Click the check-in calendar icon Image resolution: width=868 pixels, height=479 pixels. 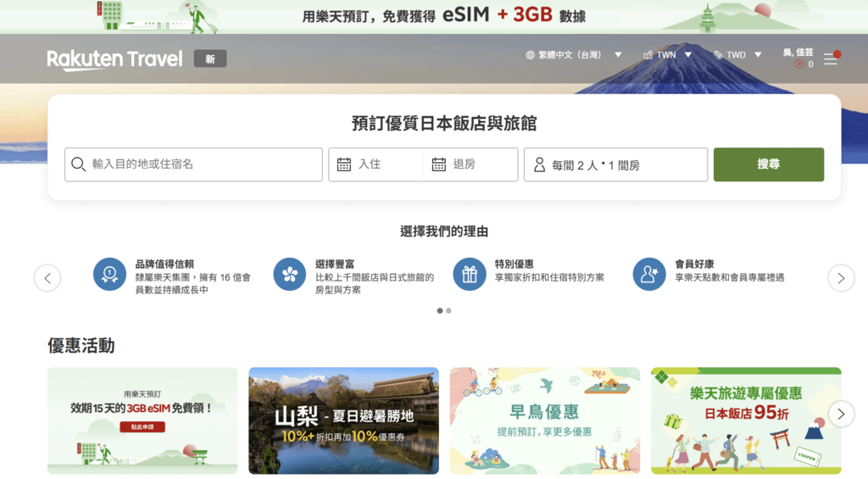coord(344,164)
